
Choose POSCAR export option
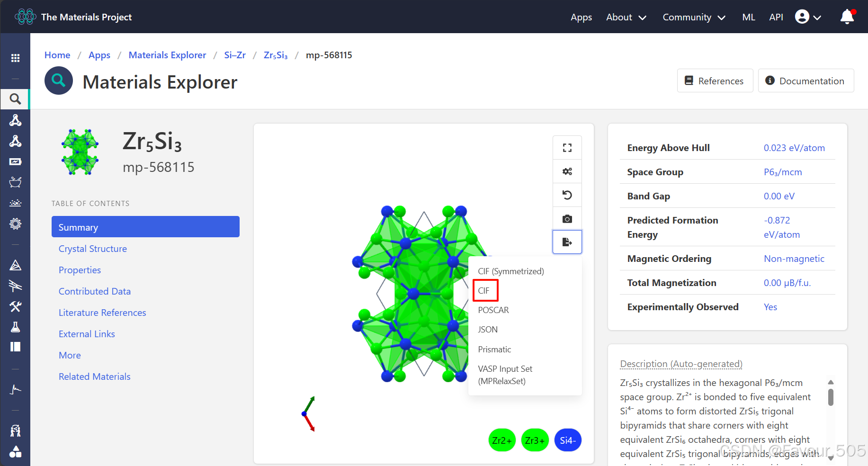pos(493,310)
